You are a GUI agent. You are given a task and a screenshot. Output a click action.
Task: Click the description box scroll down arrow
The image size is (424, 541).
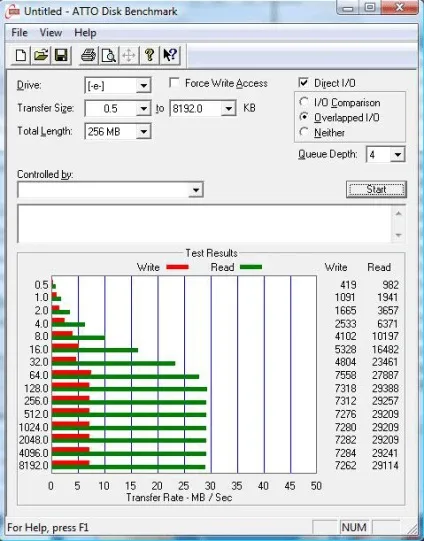tap(398, 235)
